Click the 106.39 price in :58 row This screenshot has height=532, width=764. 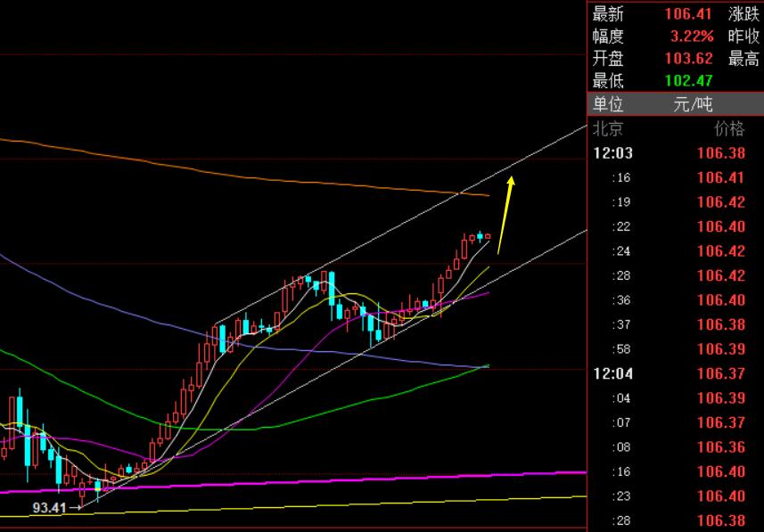pyautogui.click(x=721, y=349)
